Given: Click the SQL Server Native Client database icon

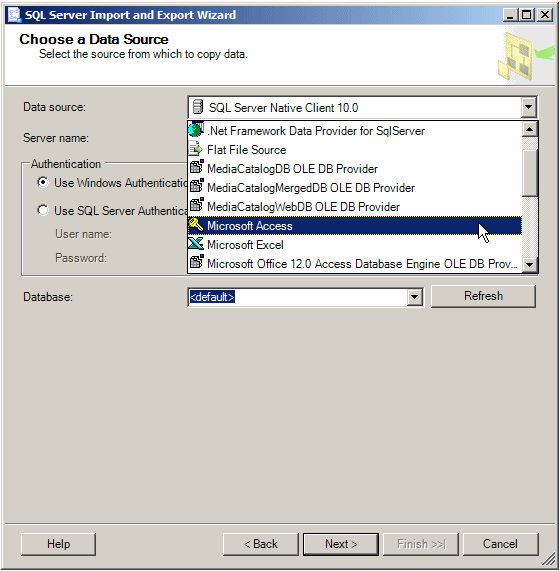Looking at the screenshot, I should (198, 107).
